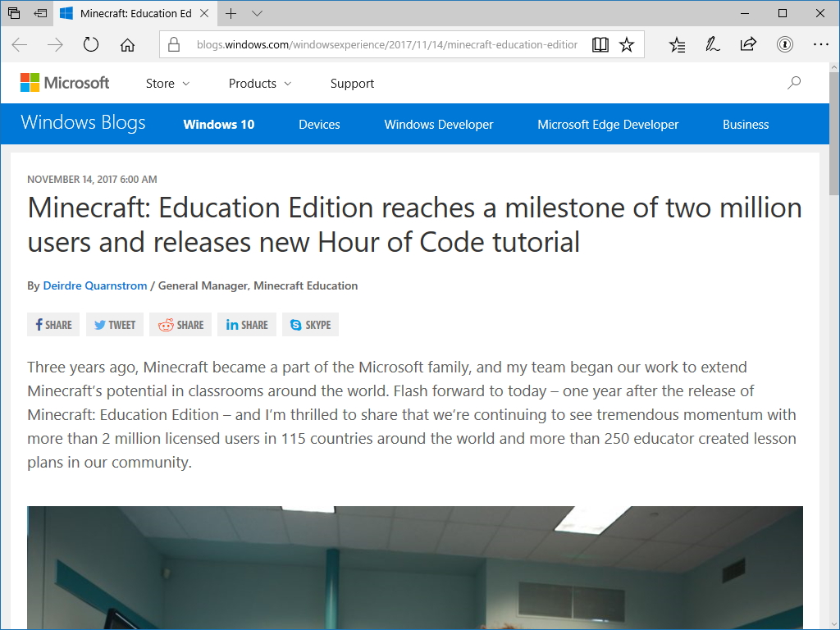Click inside the address bar
Screen dimensions: 840x630
point(369,44)
